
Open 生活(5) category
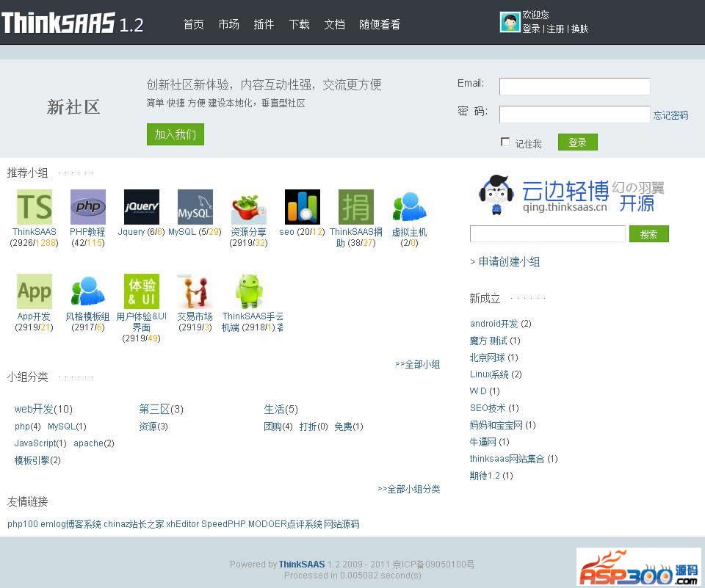point(281,409)
